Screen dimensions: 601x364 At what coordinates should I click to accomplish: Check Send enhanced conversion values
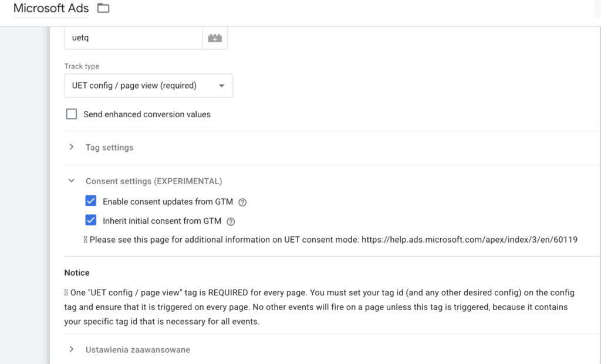pos(71,114)
